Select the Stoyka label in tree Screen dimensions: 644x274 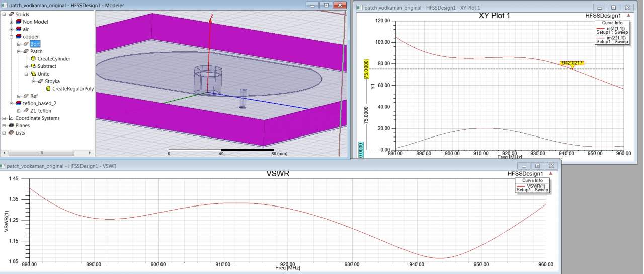pos(52,81)
